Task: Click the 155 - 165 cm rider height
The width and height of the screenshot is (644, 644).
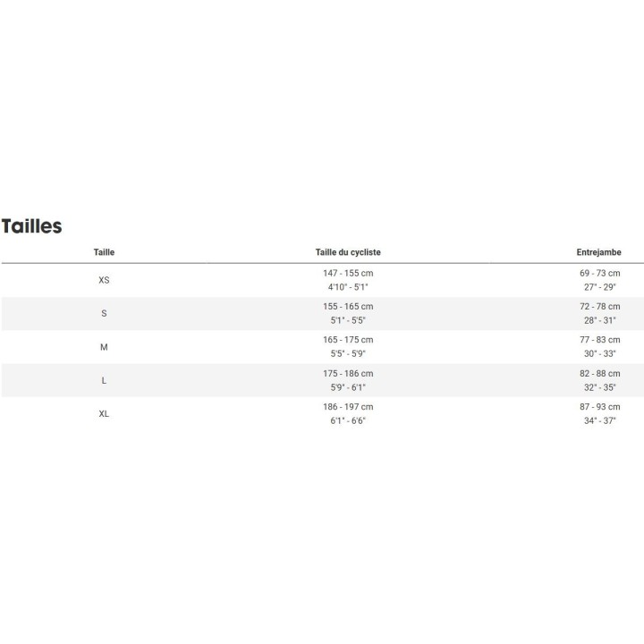Action: [x=348, y=306]
